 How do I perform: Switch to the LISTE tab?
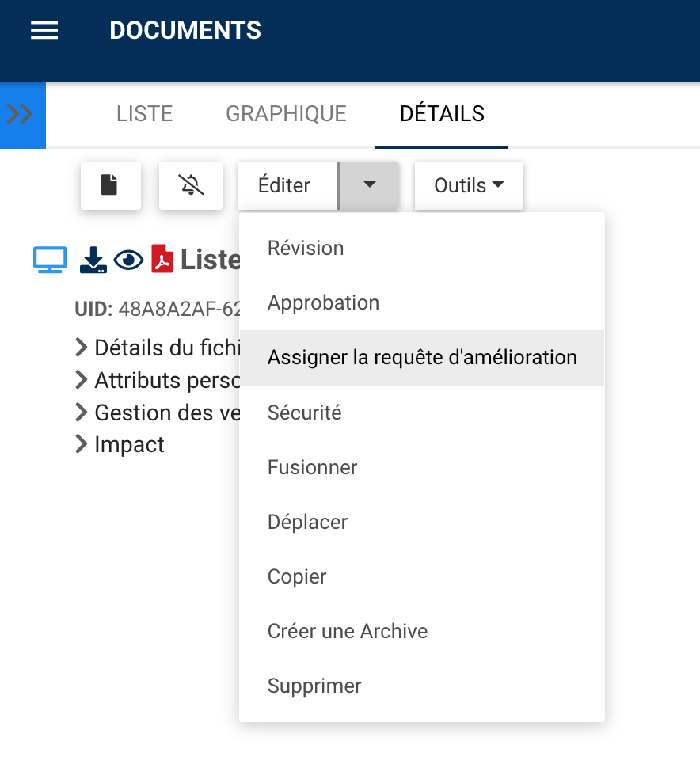[x=144, y=114]
